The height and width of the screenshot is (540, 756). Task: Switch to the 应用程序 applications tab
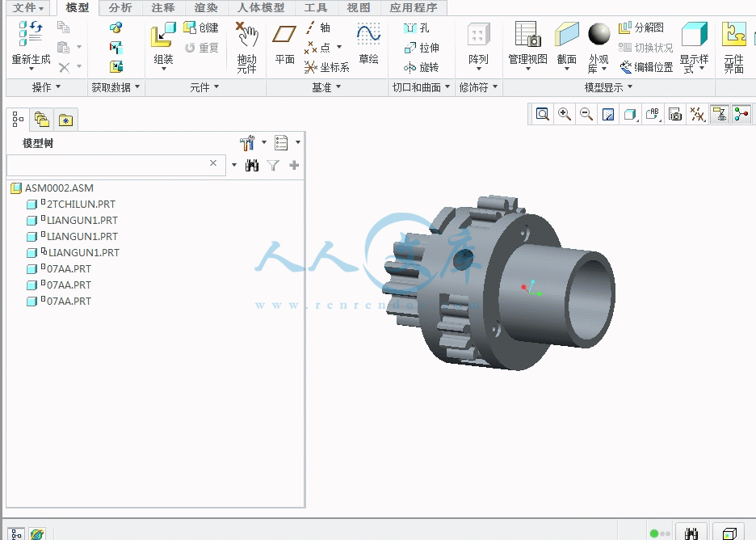pos(414,8)
